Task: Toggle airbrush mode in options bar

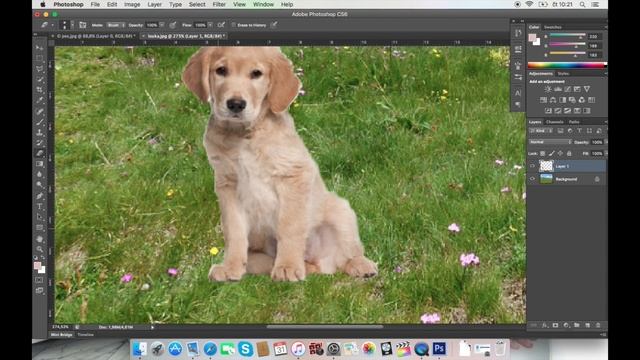Action: 221,25
